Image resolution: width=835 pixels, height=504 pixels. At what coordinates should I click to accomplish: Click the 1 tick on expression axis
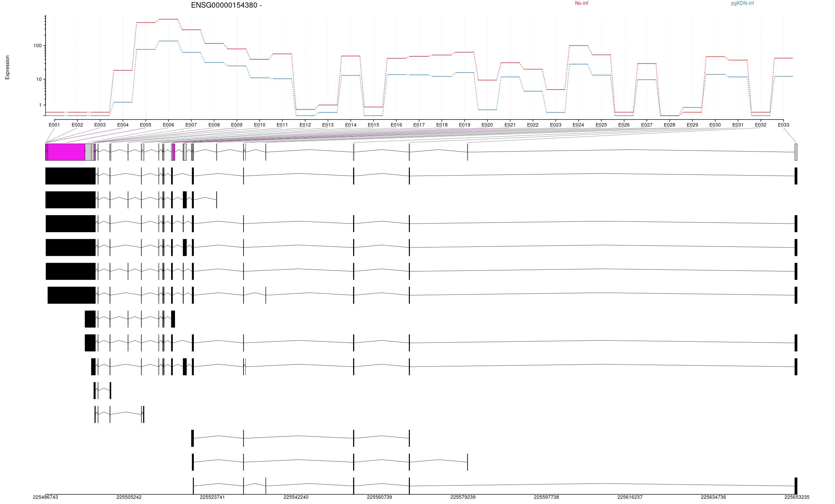pyautogui.click(x=40, y=105)
